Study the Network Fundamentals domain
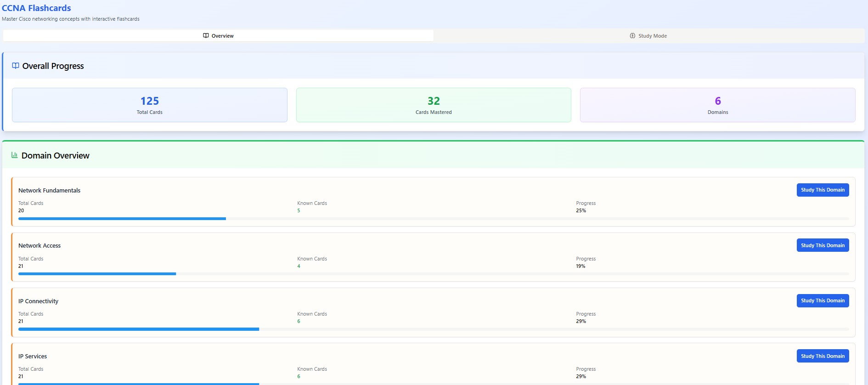The width and height of the screenshot is (868, 385). [x=822, y=190]
